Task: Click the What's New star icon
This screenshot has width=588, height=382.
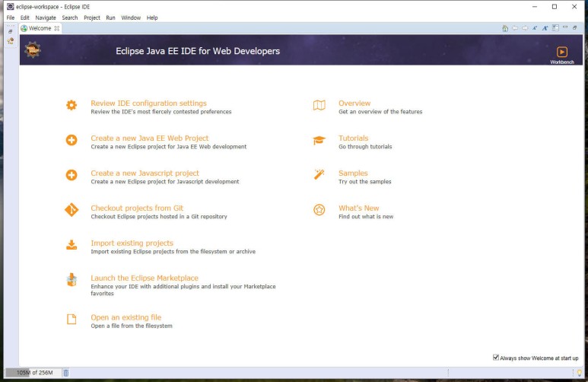Action: (319, 210)
